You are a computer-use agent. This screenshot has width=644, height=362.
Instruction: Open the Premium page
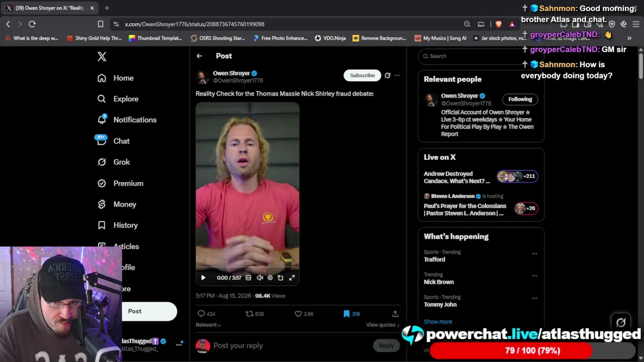pos(120,184)
